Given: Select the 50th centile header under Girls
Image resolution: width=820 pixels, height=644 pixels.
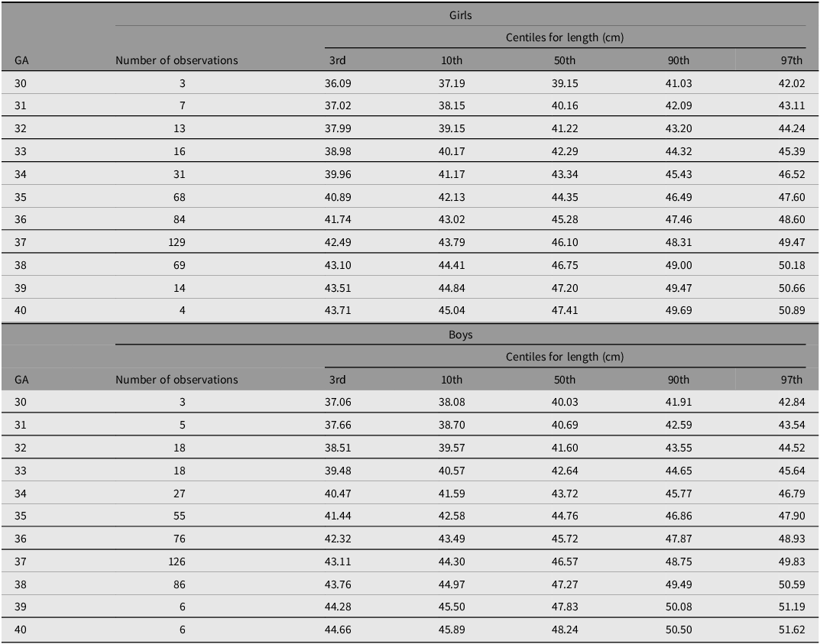Looking at the screenshot, I should pos(564,60).
